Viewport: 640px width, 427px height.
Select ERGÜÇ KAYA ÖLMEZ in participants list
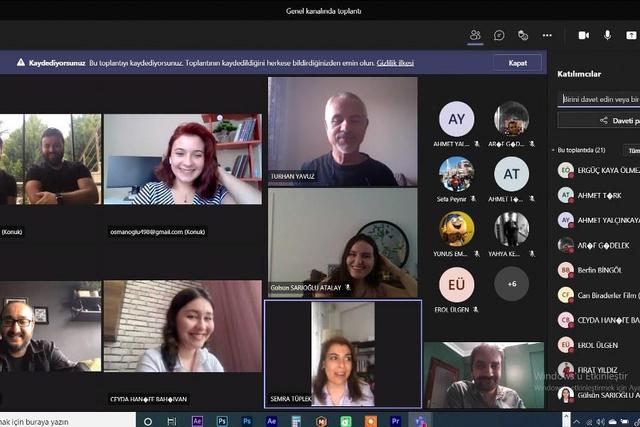coord(599,170)
